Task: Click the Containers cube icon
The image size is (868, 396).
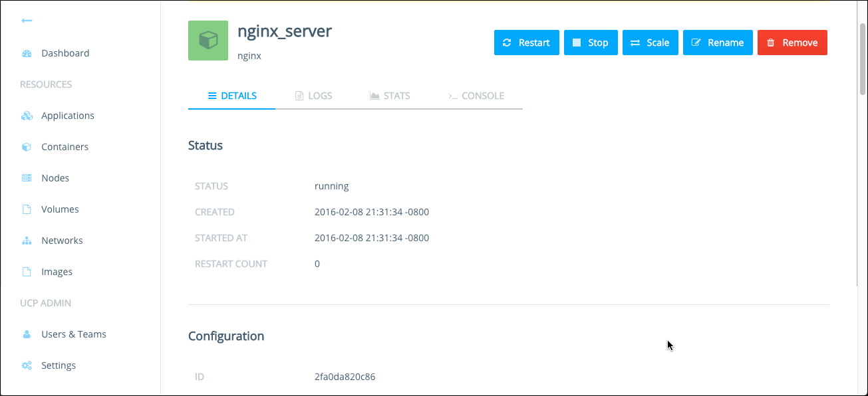Action: [27, 147]
